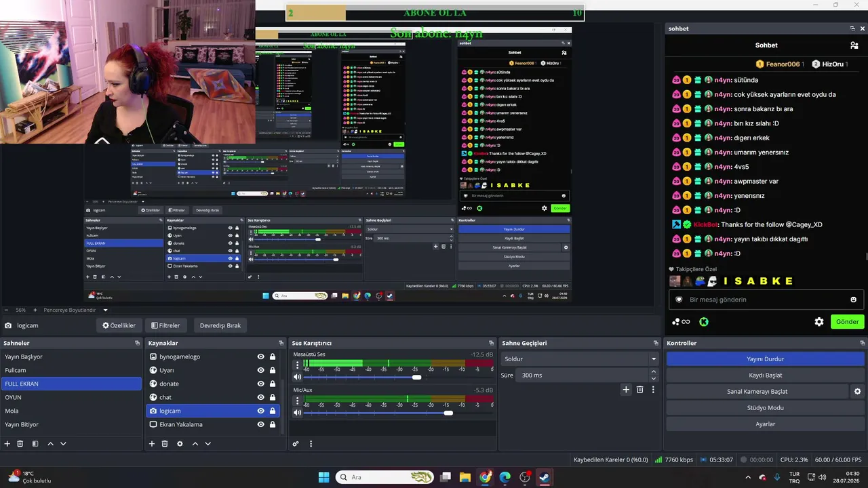
Task: Adjust Masaüstü Ses volume slider handle
Action: pos(416,378)
